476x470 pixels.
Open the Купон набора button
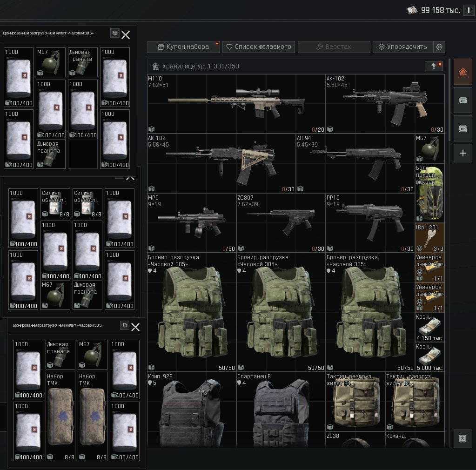click(x=184, y=47)
